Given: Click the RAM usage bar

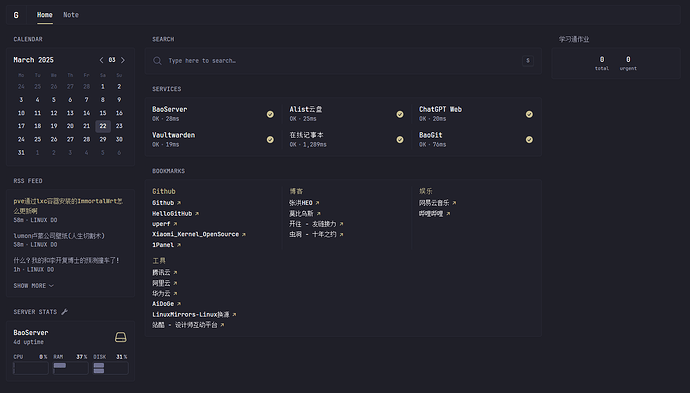Looking at the screenshot, I should coord(70,368).
